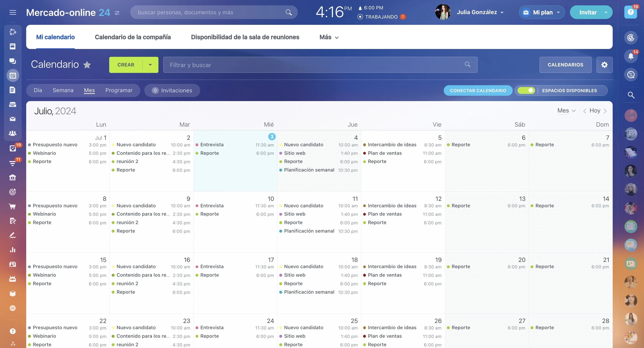The height and width of the screenshot is (348, 644).
Task: Open notifications bell with badge 14
Action: [x=631, y=56]
